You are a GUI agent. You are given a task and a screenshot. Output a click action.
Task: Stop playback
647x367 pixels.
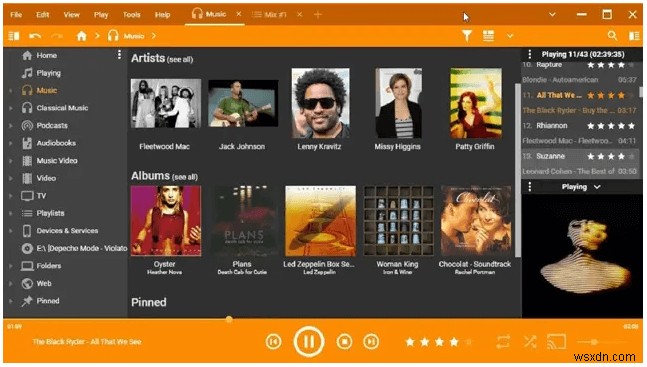[x=345, y=342]
